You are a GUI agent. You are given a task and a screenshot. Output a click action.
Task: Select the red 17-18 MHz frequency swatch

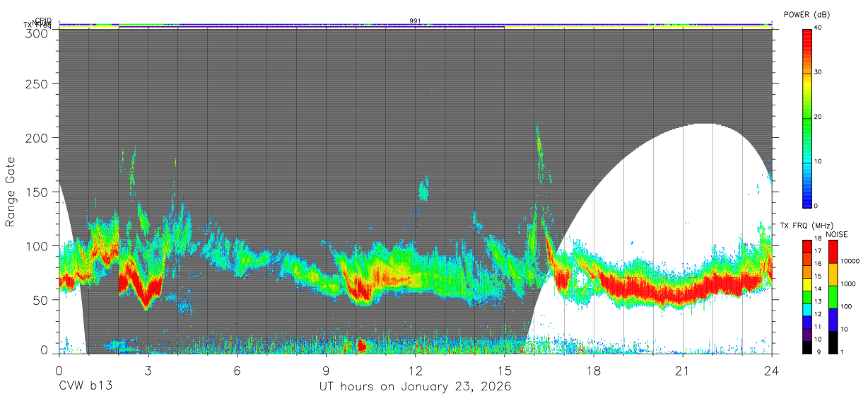(807, 246)
